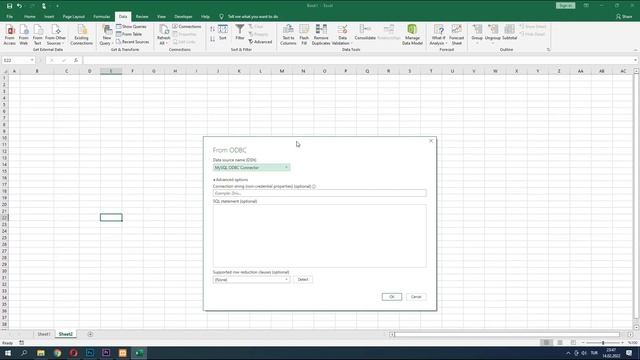Viewport: 640px width, 360px height.
Task: Click the Connection string input field
Action: [x=320, y=193]
